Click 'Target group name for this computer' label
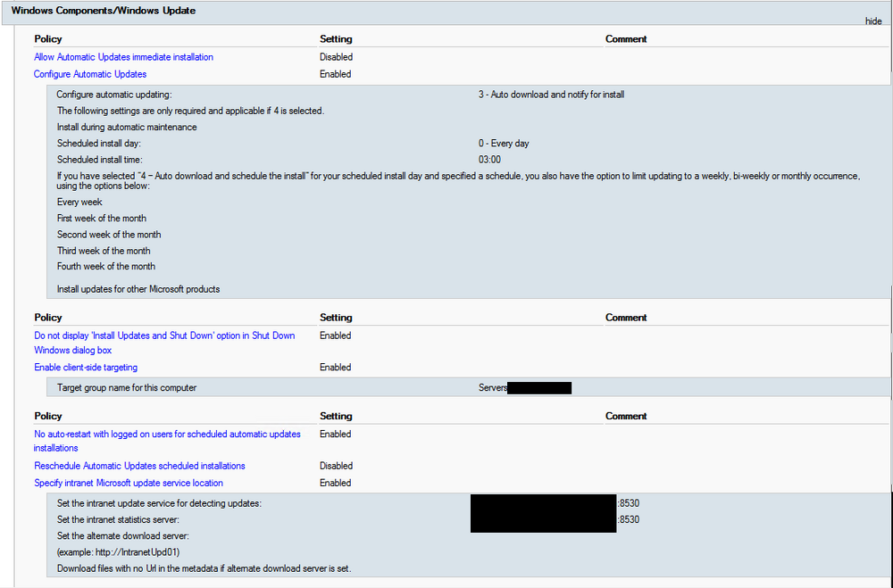The image size is (893, 588). pyautogui.click(x=127, y=387)
